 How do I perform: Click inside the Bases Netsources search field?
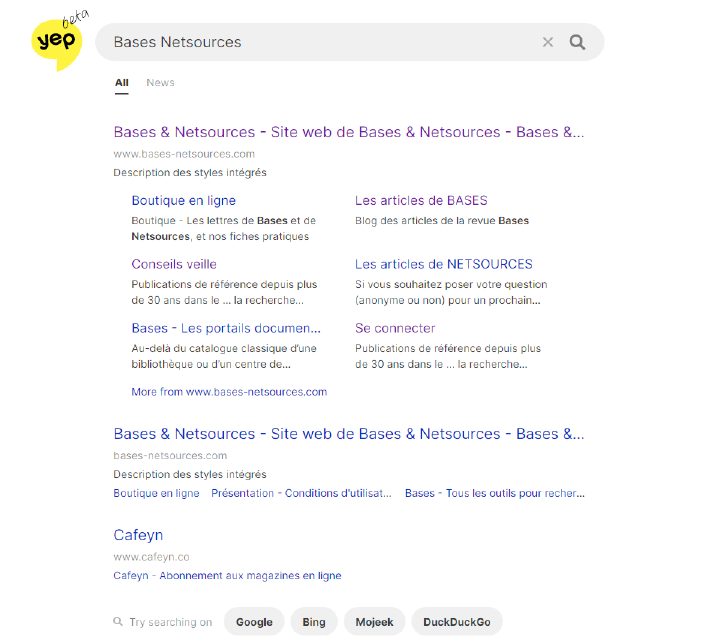[x=320, y=42]
